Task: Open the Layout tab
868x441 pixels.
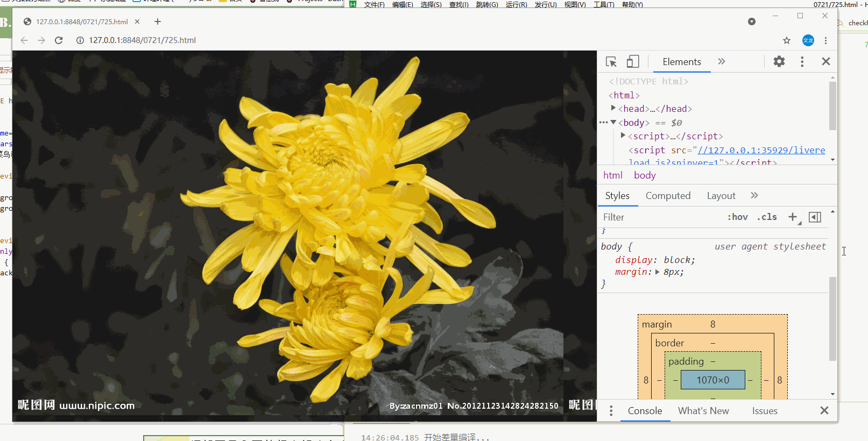Action: pyautogui.click(x=721, y=196)
